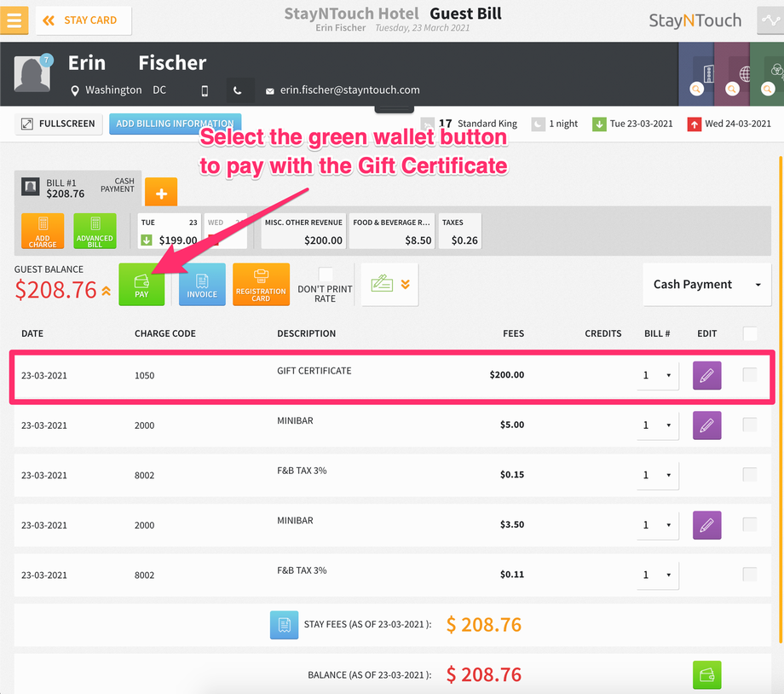Open bill number dropdown for Gift Certificate

[x=658, y=375]
